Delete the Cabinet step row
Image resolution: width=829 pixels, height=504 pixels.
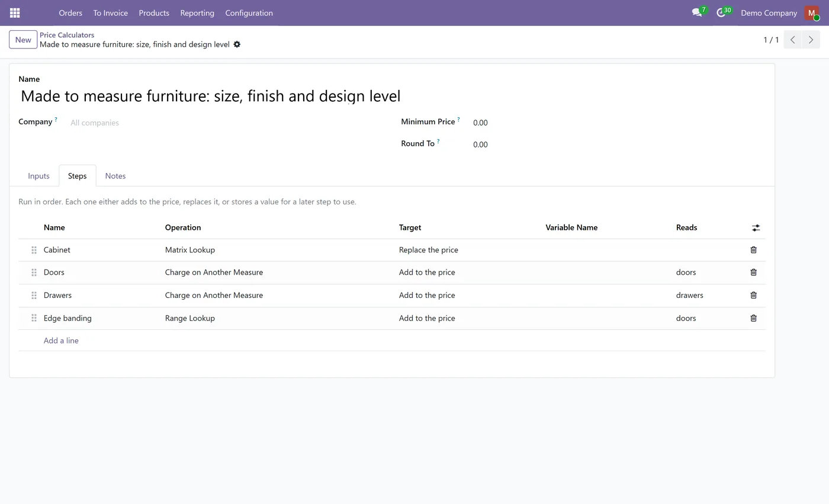[x=753, y=250]
